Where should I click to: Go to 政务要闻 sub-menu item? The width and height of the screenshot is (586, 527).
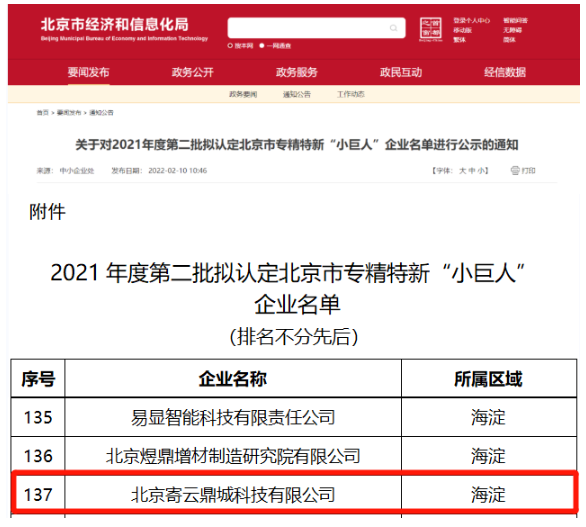tap(243, 95)
